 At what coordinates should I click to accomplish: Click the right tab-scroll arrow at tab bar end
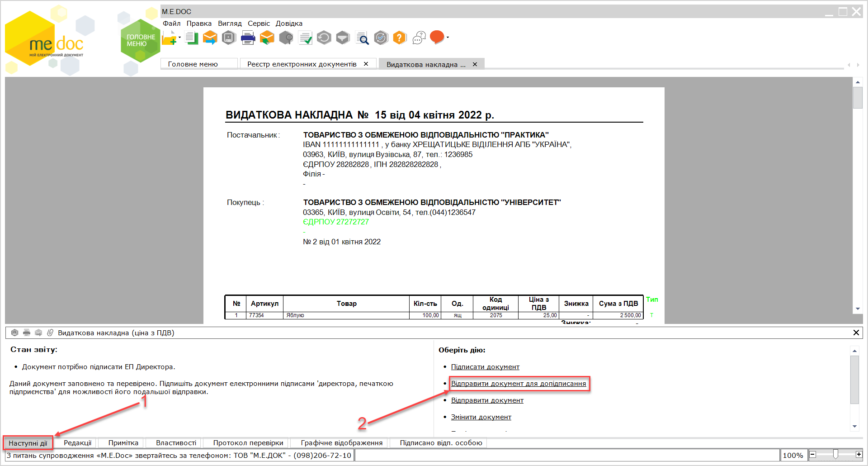[858, 65]
